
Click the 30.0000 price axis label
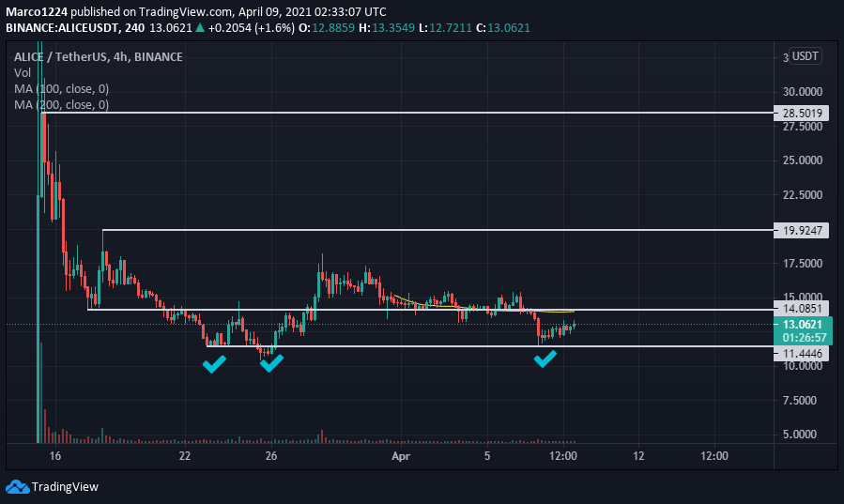coord(802,91)
